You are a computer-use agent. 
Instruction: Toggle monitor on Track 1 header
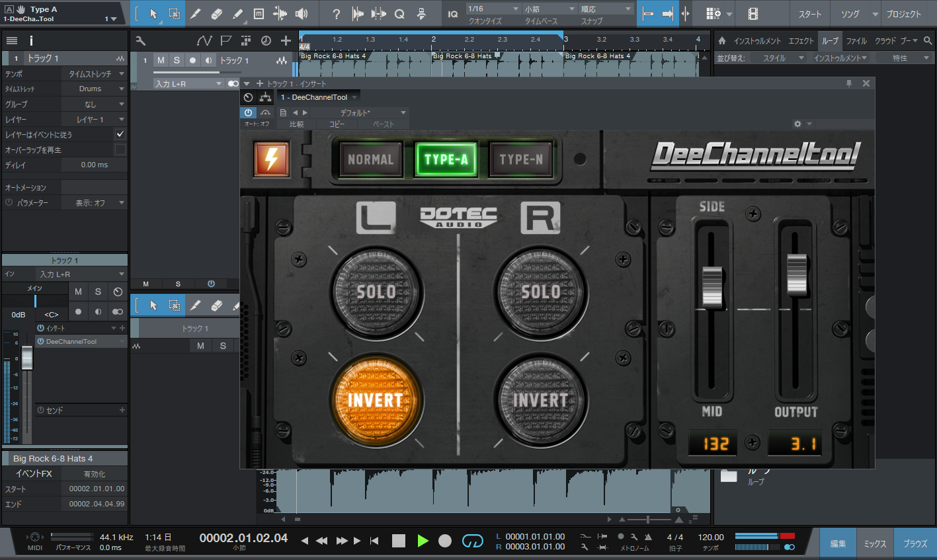tap(208, 60)
